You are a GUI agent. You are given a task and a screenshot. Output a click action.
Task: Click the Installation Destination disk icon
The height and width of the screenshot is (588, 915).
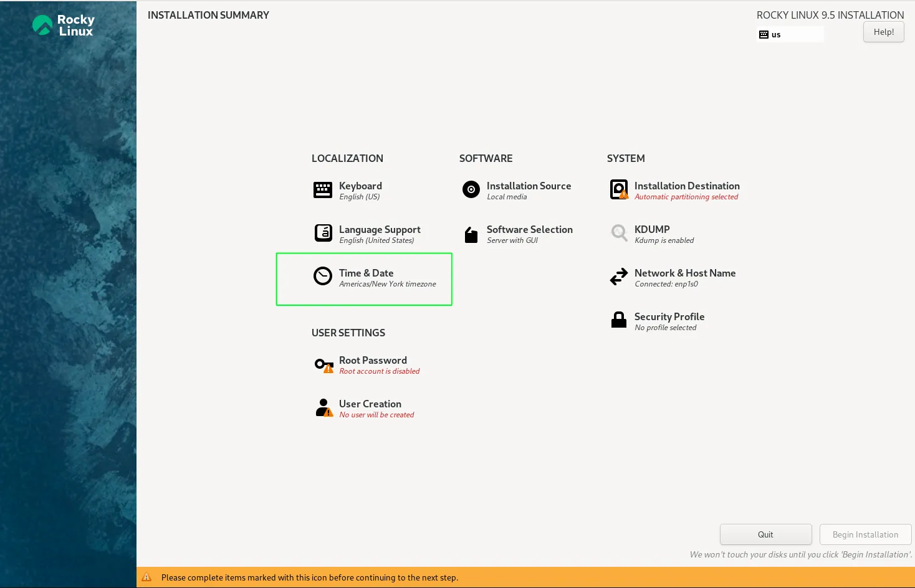(619, 189)
